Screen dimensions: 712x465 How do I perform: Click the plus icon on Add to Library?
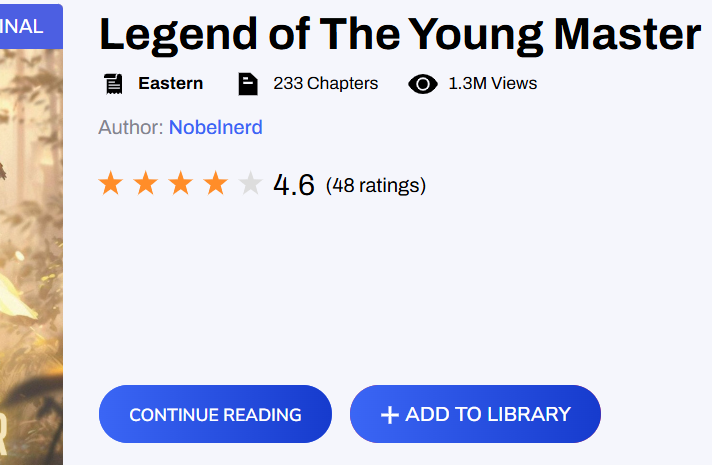tap(390, 415)
